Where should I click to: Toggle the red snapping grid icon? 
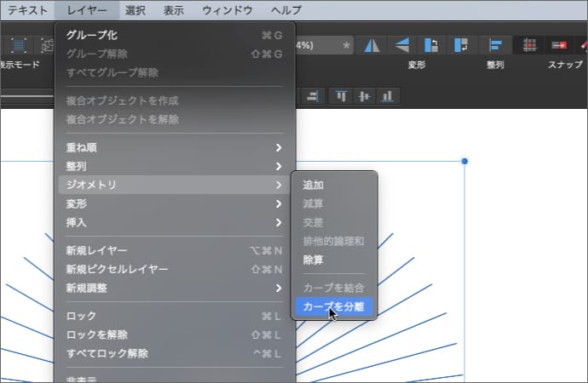(x=529, y=45)
